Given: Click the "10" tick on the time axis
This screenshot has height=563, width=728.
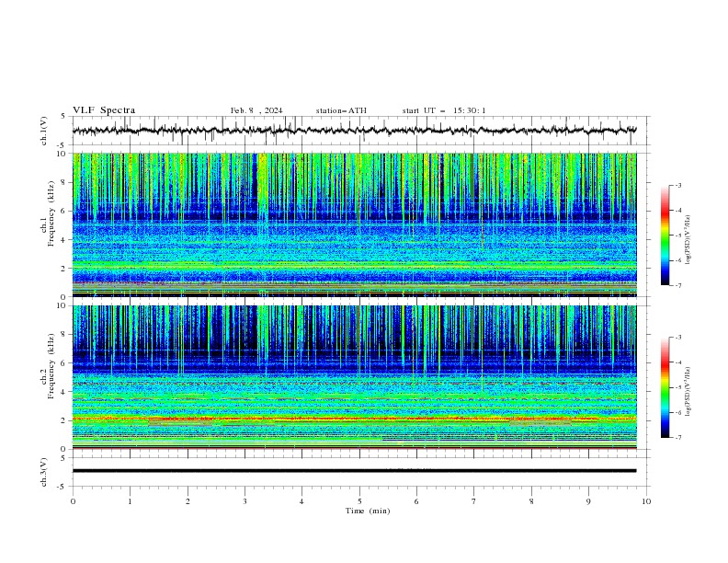Looking at the screenshot, I should coord(646,501).
